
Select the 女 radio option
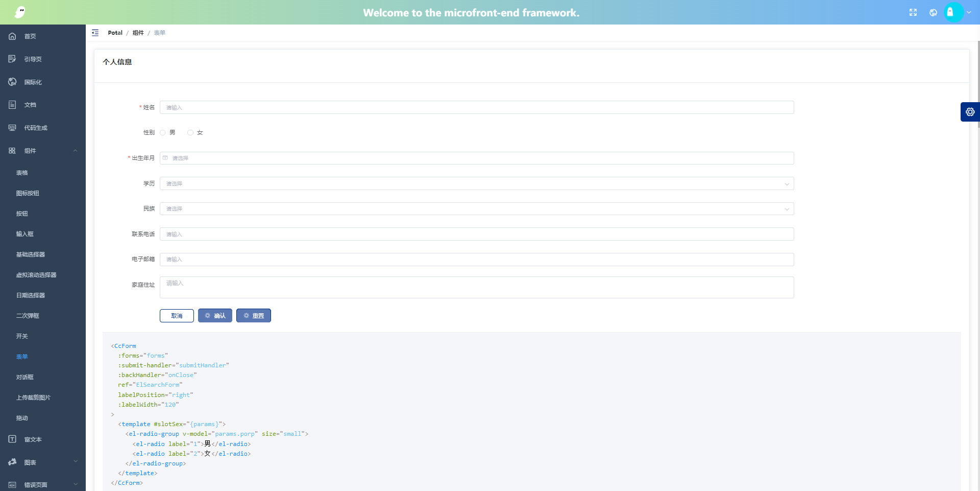[190, 133]
